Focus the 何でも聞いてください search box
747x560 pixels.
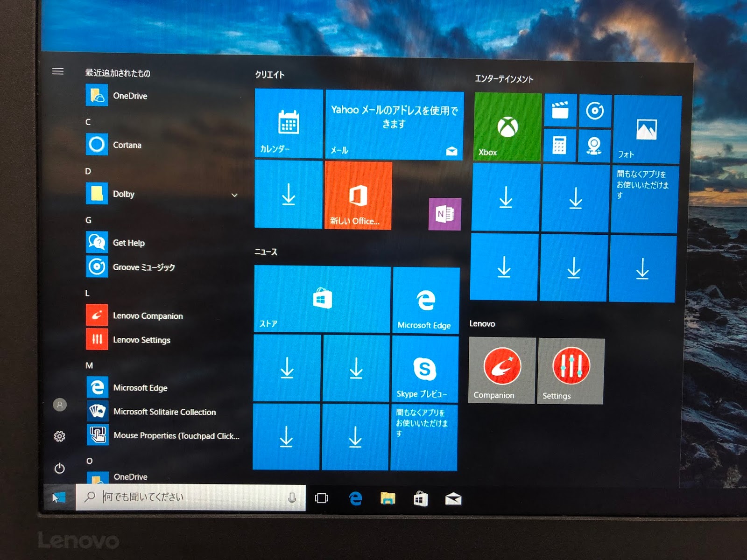pos(191,497)
